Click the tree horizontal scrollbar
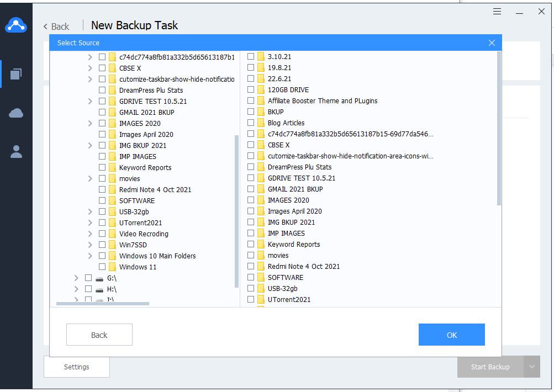Screen dimensions: 554x392 (103, 304)
